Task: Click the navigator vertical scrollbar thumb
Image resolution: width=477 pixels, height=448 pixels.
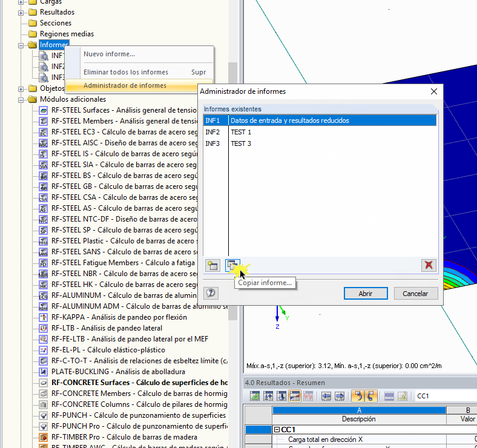Action: tap(232, 191)
